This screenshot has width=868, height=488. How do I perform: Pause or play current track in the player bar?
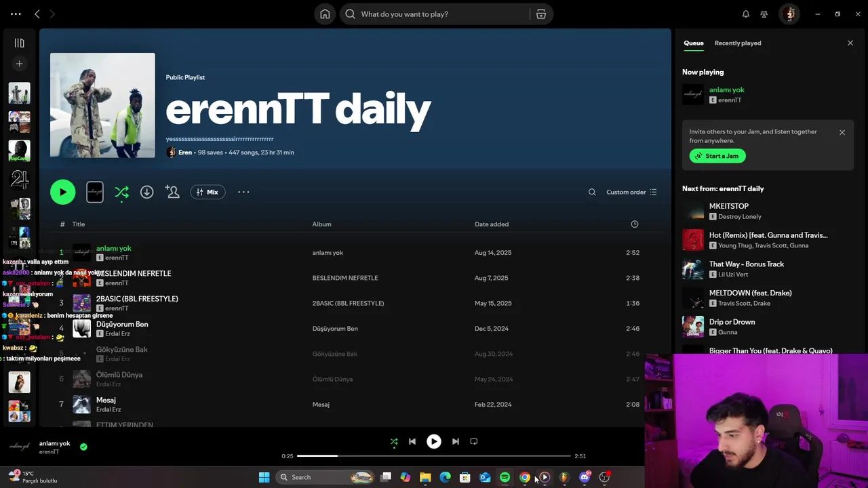pos(434,441)
